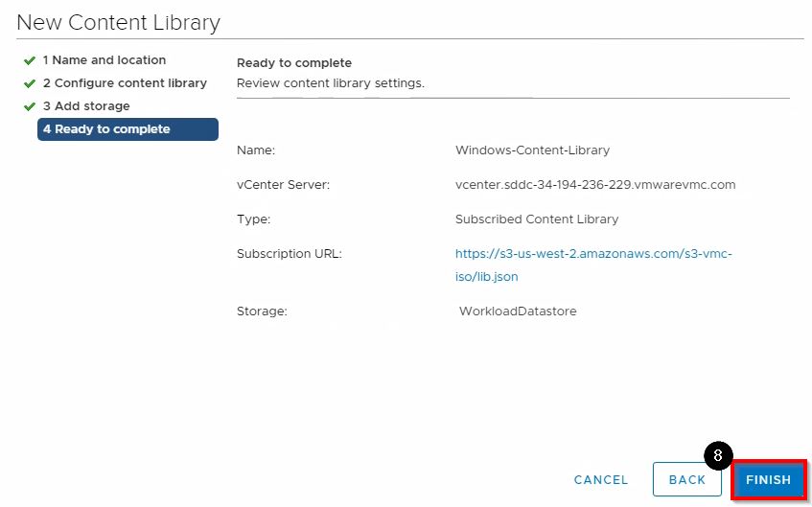Click the Subscription URL field label

coord(290,254)
